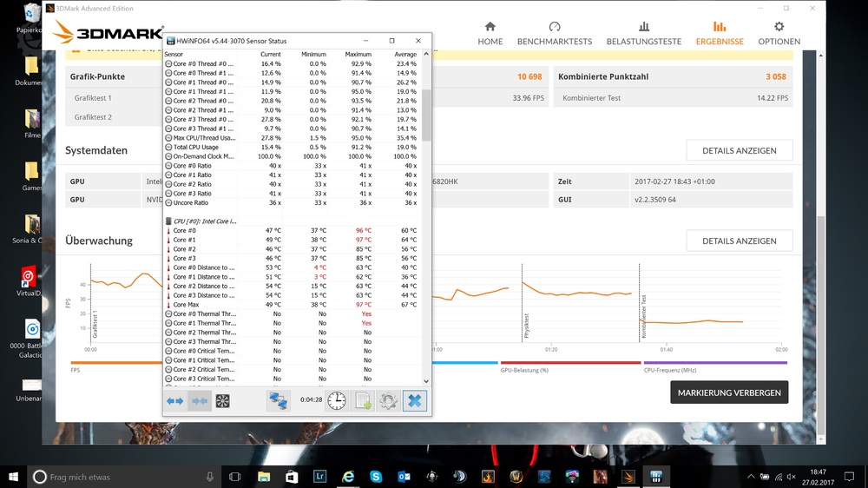Click the expand columns blue arrows icon
Viewport: 868px width, 488px height.
pyautogui.click(x=175, y=400)
